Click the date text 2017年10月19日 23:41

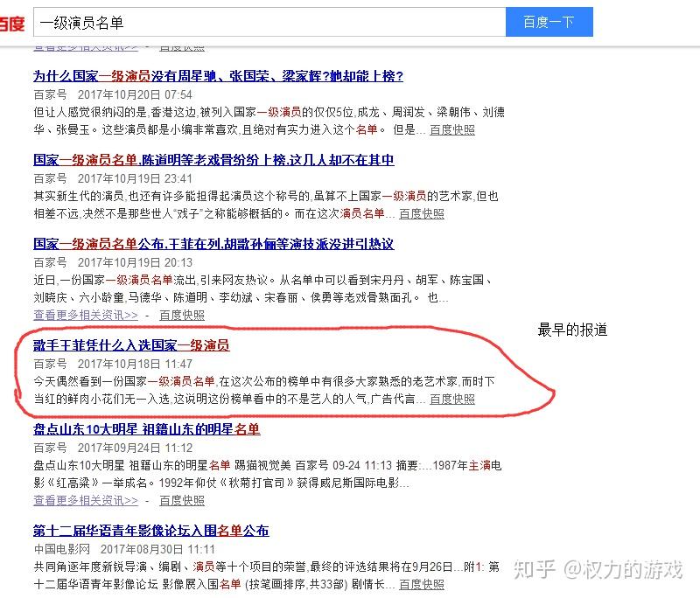click(x=135, y=179)
